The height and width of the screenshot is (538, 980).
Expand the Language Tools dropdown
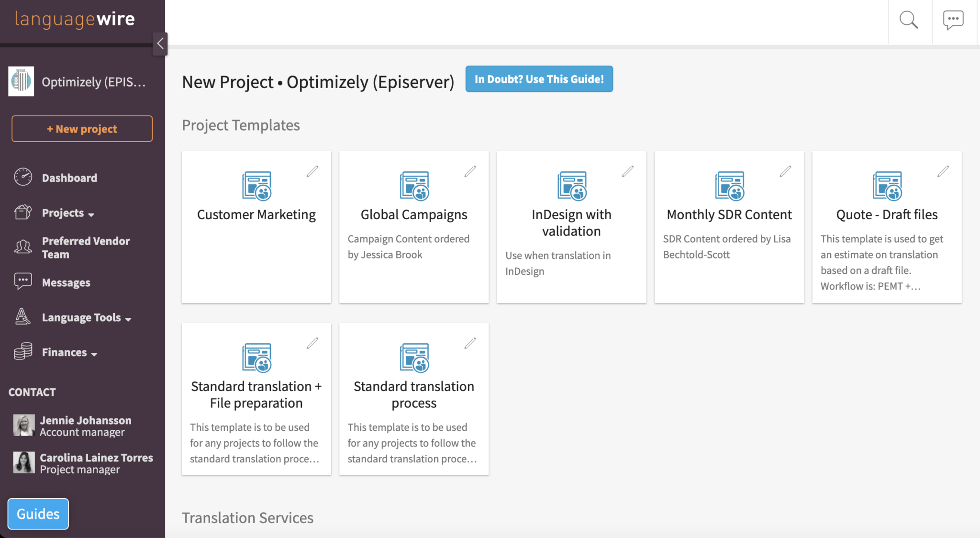(86, 318)
